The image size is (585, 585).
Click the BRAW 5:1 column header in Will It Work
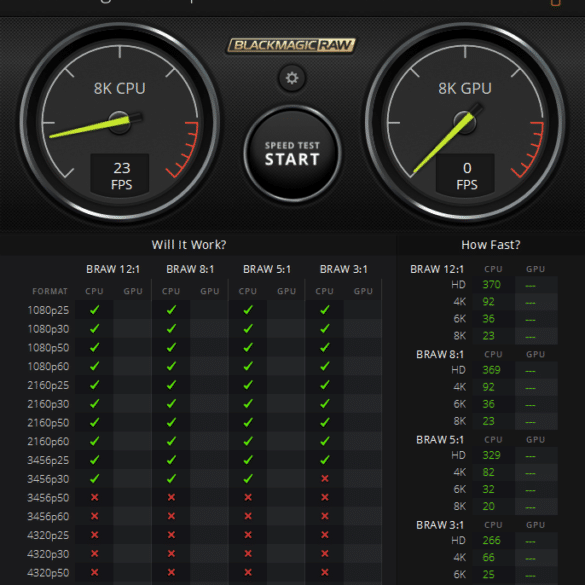point(267,269)
